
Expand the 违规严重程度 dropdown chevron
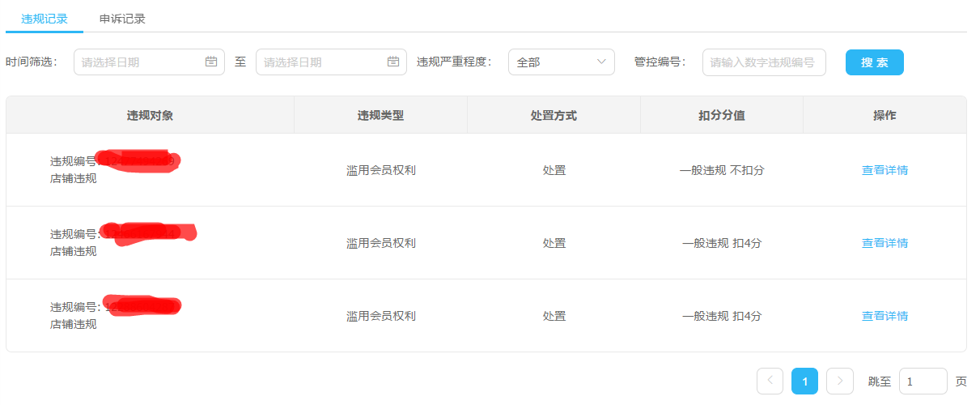[x=601, y=62]
